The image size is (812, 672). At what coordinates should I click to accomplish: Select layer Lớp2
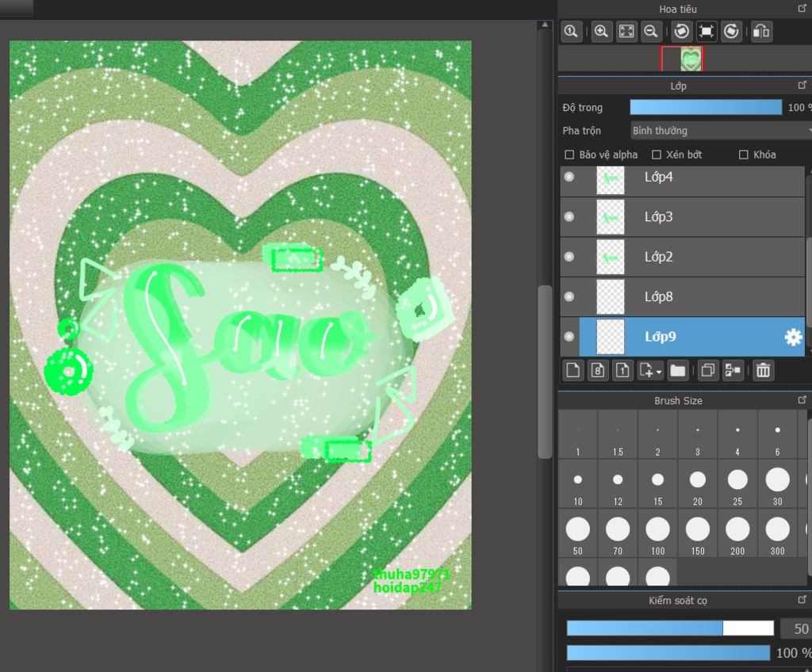tap(683, 258)
